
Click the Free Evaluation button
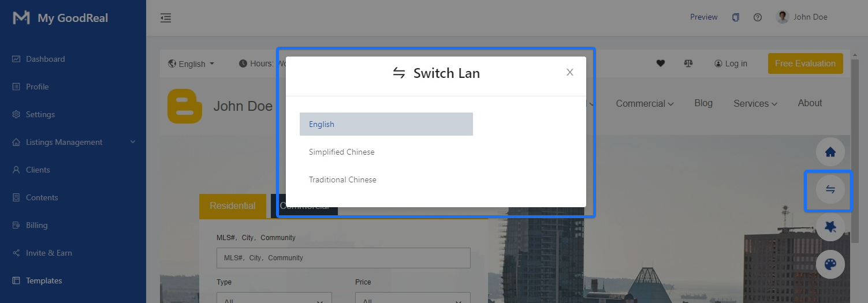[805, 63]
